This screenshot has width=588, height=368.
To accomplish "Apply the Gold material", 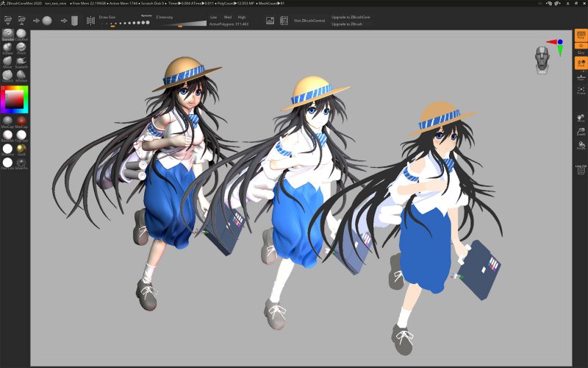I will coord(21,149).
